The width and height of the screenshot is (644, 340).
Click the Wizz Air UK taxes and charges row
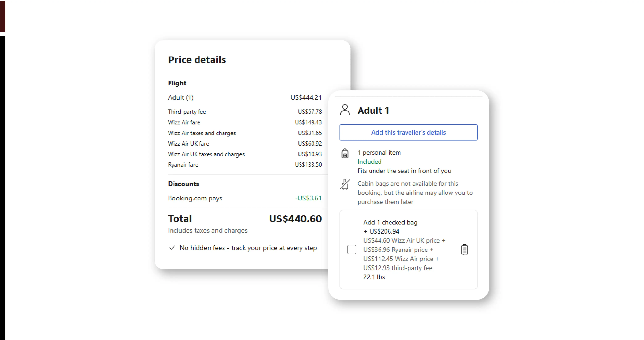coord(206,154)
